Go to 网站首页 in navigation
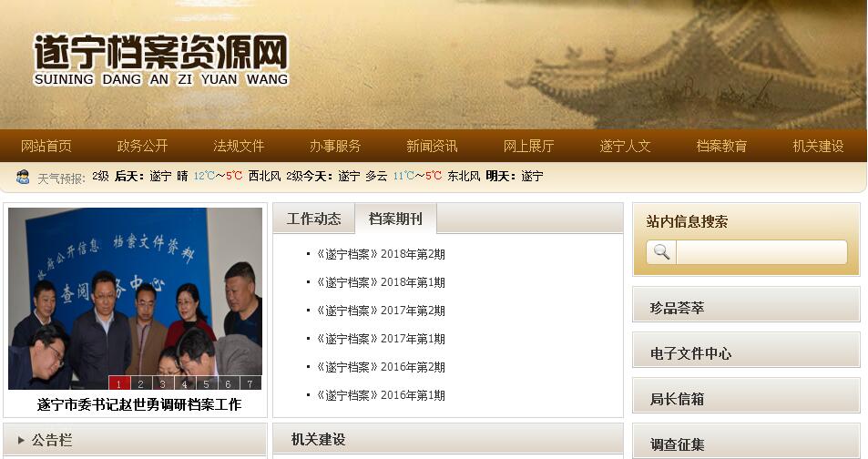868x459 pixels. 46,147
